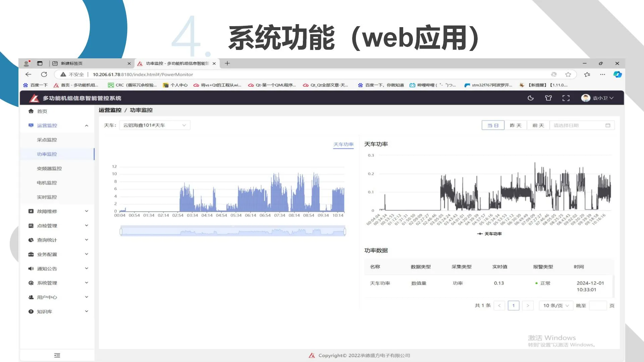644x362 pixels.
Task: Click the 知识库 question mark icon
Action: pos(31,311)
